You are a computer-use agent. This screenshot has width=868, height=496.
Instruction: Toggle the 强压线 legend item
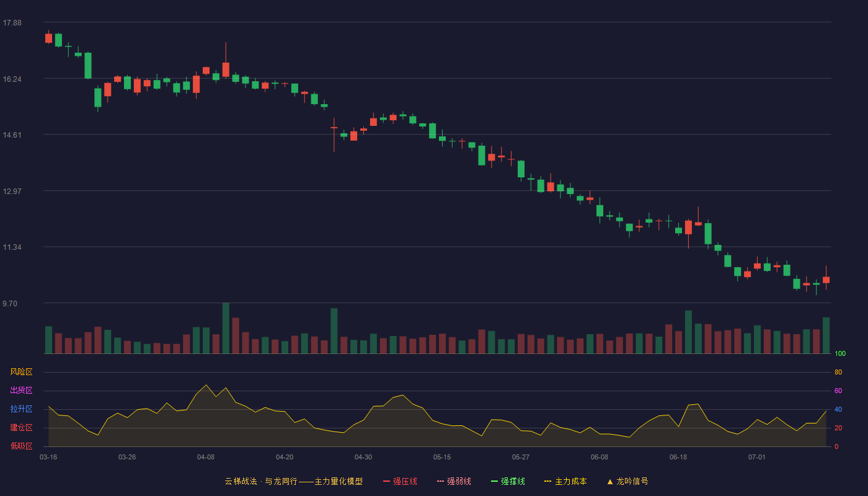pyautogui.click(x=401, y=481)
